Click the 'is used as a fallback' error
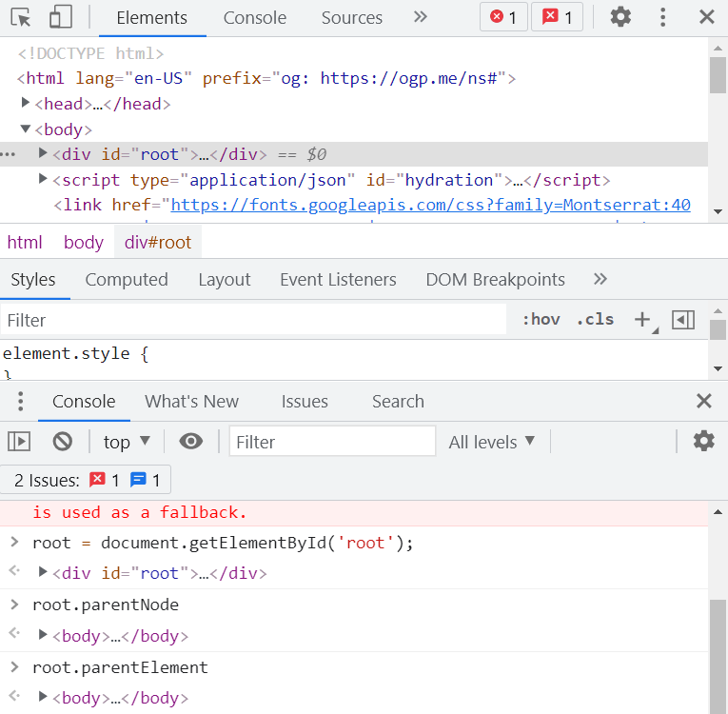The width and height of the screenshot is (728, 714). pos(139,512)
